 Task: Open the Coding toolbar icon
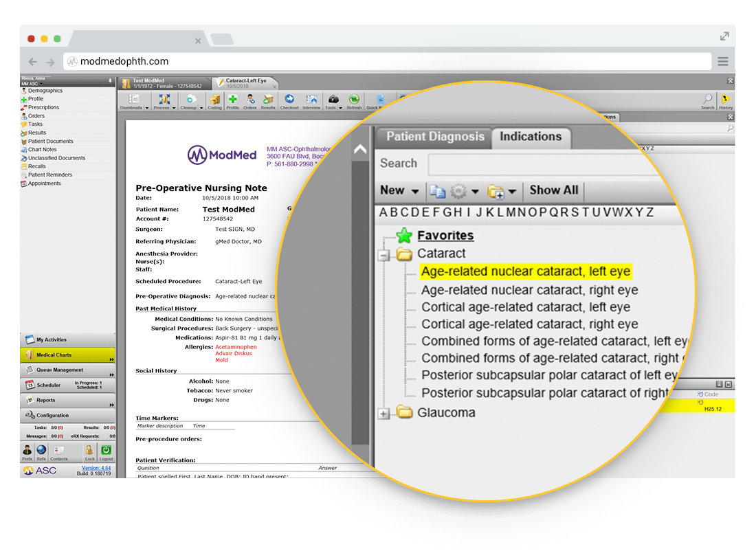(214, 99)
